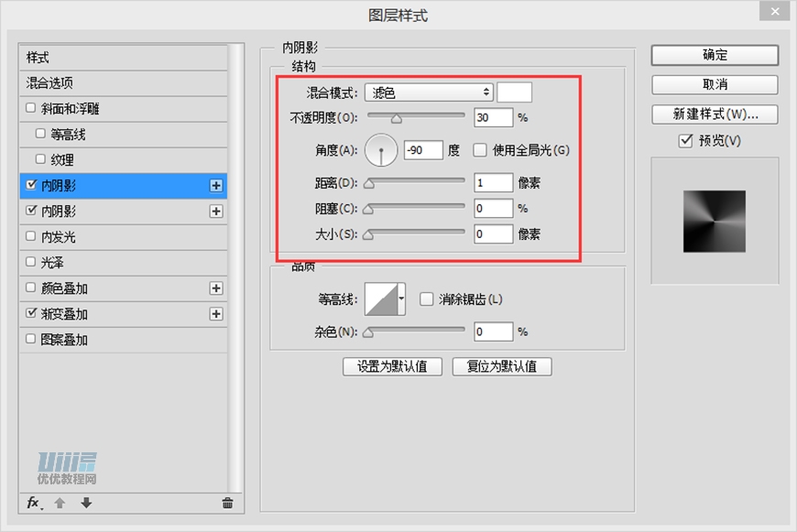Check 消除锯齿 option
The height and width of the screenshot is (532, 797).
pyautogui.click(x=427, y=299)
